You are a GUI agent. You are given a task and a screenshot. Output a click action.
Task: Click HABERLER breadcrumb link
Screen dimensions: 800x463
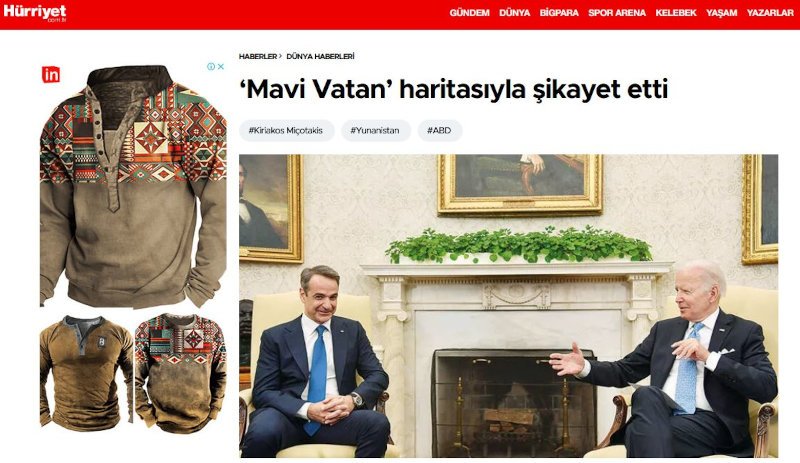(258, 56)
